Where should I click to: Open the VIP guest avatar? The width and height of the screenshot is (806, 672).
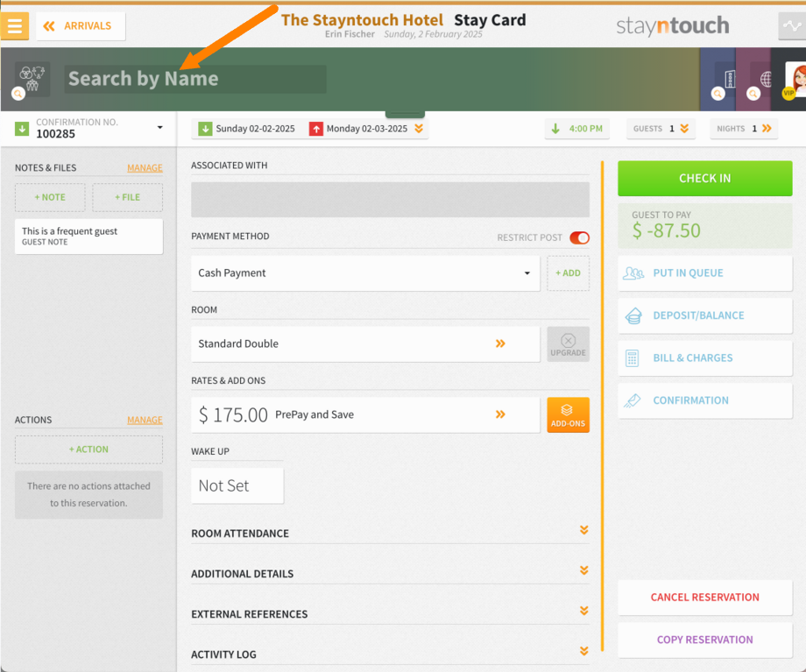(795, 80)
